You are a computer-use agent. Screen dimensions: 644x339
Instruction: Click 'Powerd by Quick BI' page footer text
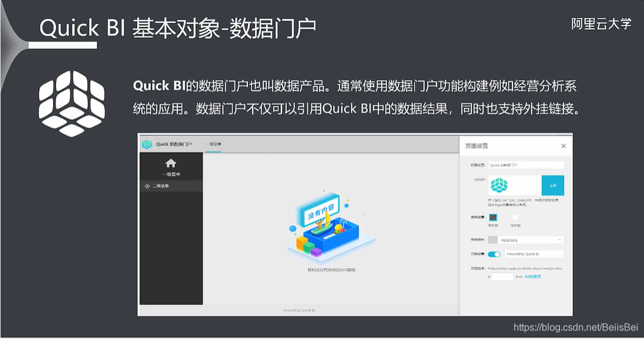coord(299,310)
